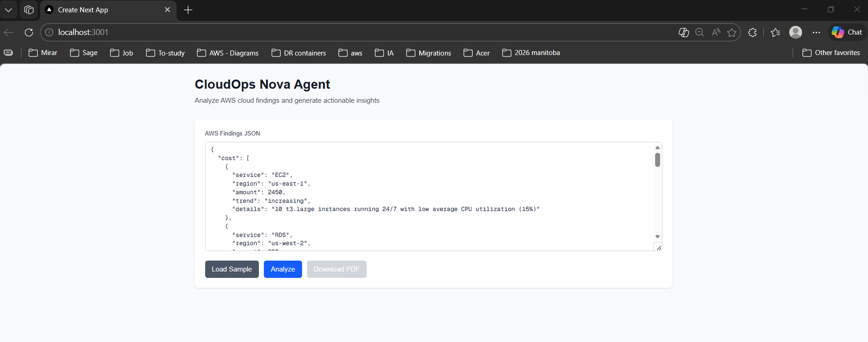
Task: Open the Acer bookmarks folder
Action: coord(476,53)
